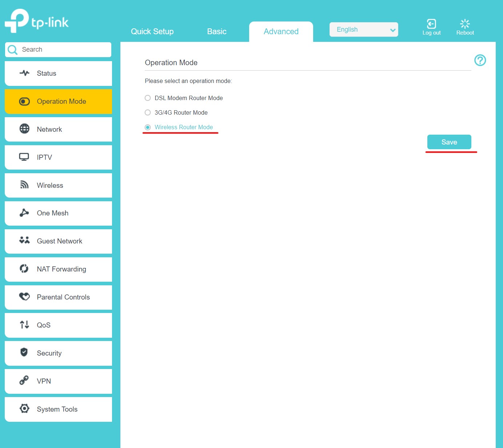Viewport: 503px width, 448px height.
Task: Click the Security shield icon
Action: [x=24, y=352]
